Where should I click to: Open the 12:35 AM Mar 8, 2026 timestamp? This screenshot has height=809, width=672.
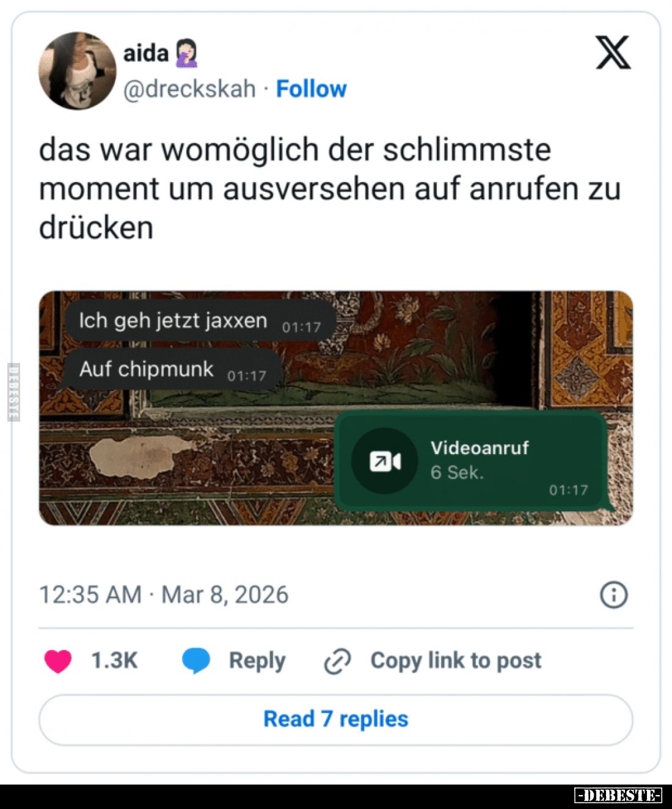click(x=164, y=595)
